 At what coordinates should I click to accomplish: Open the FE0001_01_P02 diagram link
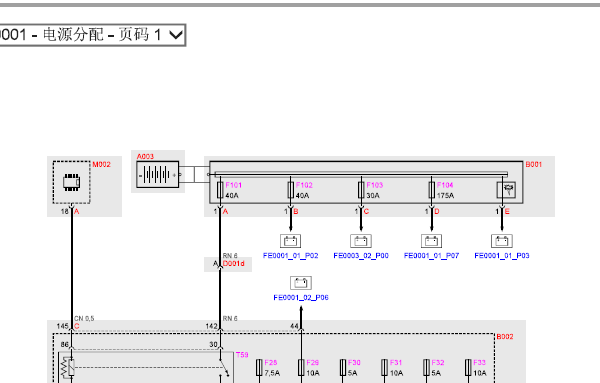coord(290,256)
